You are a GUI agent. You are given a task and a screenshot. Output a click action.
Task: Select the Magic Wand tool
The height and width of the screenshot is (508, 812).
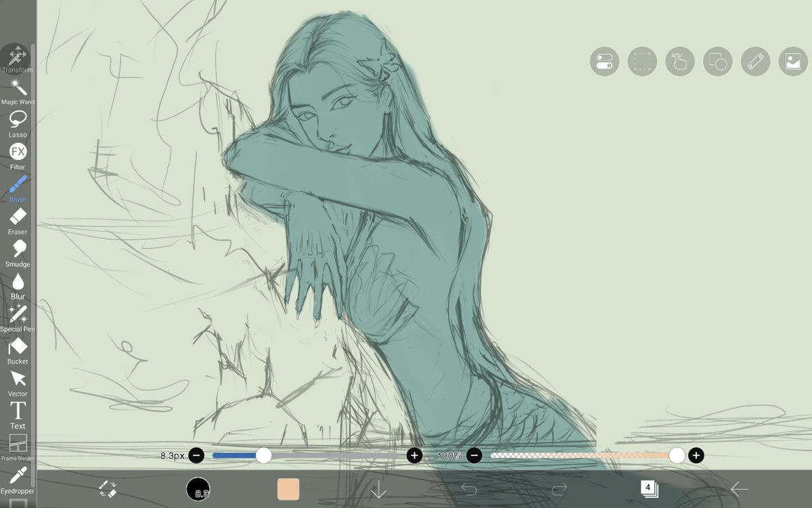click(x=18, y=91)
